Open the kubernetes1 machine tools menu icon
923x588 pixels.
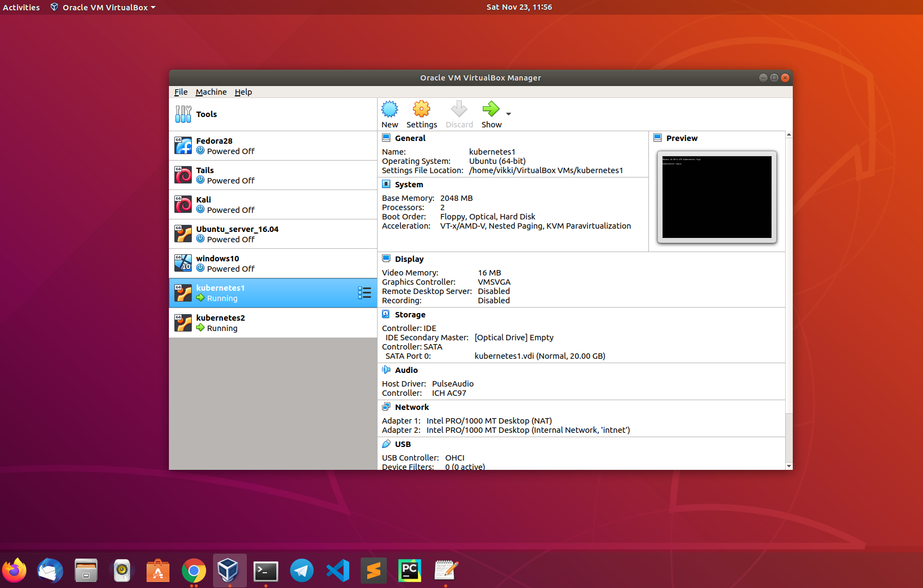[x=365, y=293]
